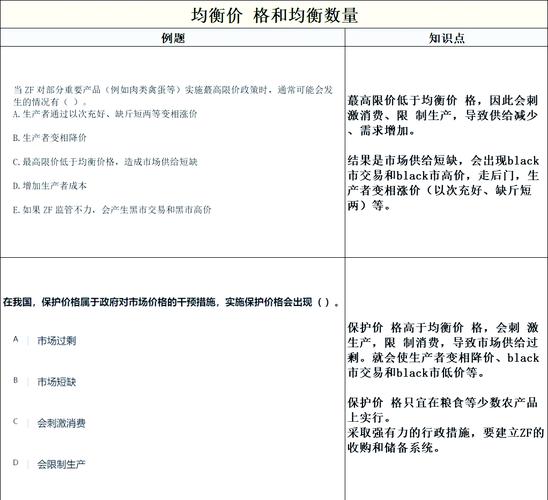
Task: Click knowledge note 最高限价低于均衡价 格
Action: (x=443, y=116)
